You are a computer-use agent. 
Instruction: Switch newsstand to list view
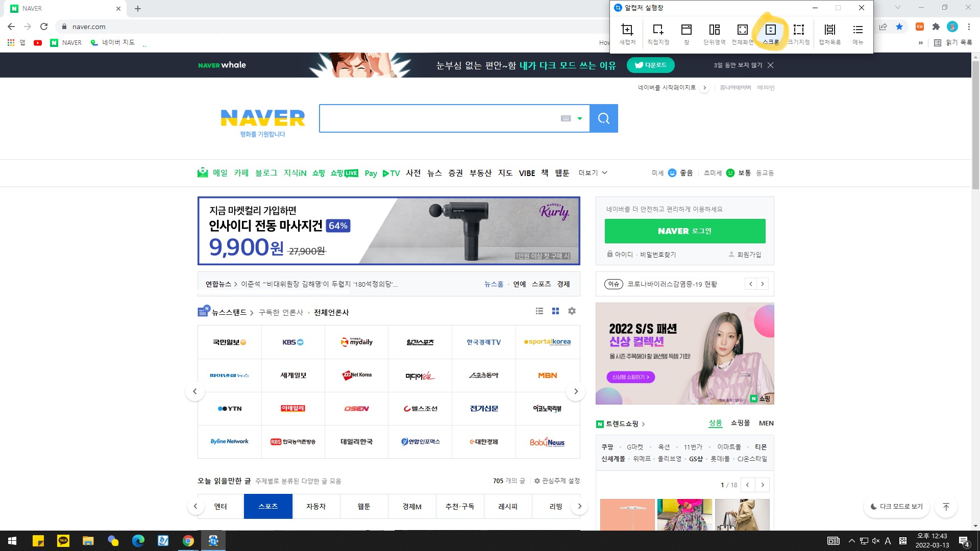click(539, 311)
